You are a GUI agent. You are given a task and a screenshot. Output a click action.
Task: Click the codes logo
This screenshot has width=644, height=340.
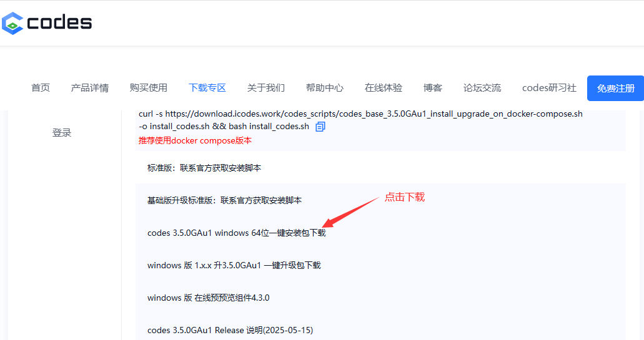click(47, 23)
